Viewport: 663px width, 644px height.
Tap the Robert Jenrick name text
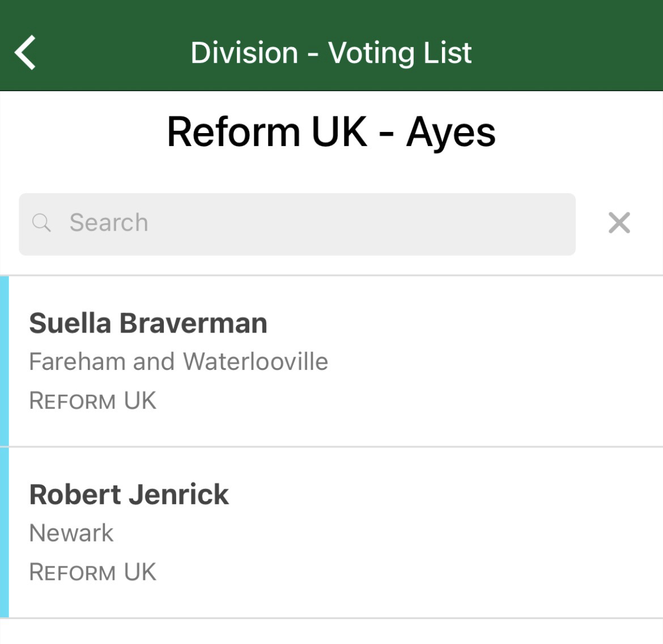click(x=129, y=494)
